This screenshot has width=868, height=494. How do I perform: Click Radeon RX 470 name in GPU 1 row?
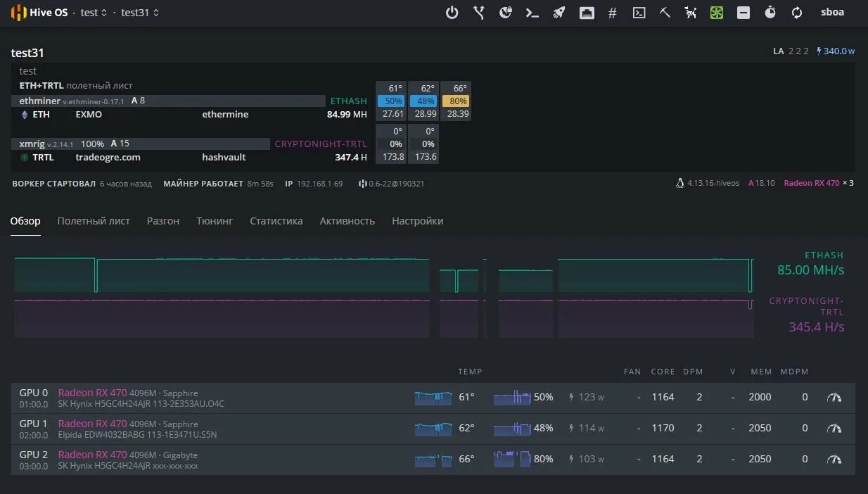(x=92, y=424)
